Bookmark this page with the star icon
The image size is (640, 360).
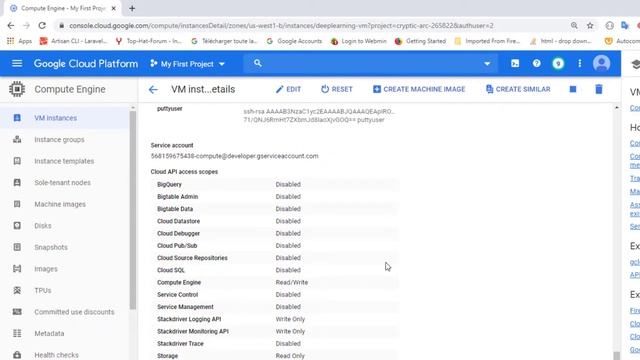point(590,25)
